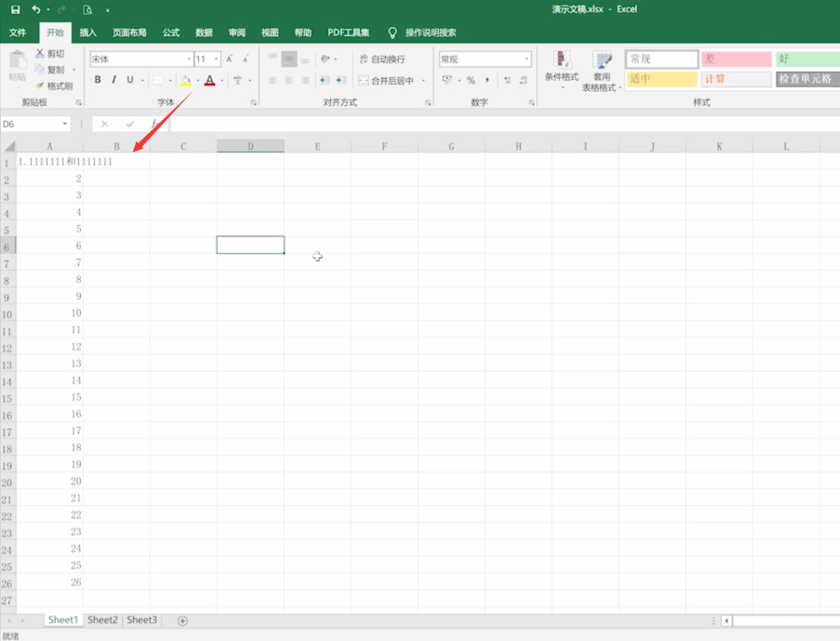Screen dimensions: 840x641
Task: Open the number format 常规 dropdown
Action: [x=526, y=59]
